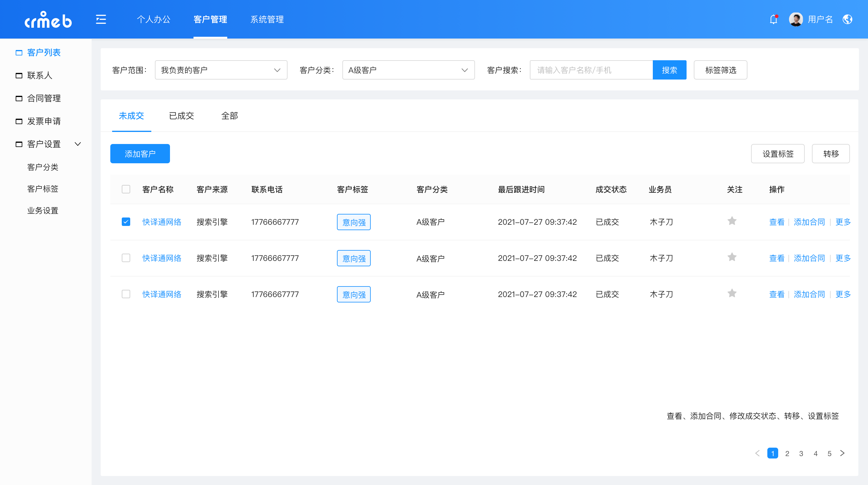Screen dimensions: 868x485
Task: Open 客户标签 submenu item
Action: pos(43,189)
